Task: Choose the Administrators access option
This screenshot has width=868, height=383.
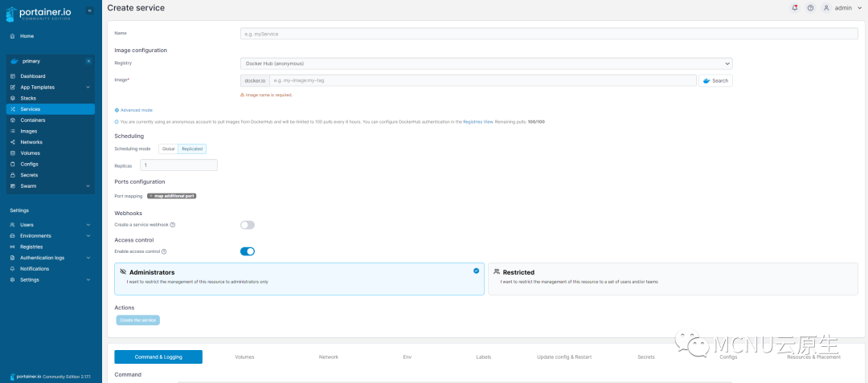Action: click(x=299, y=279)
